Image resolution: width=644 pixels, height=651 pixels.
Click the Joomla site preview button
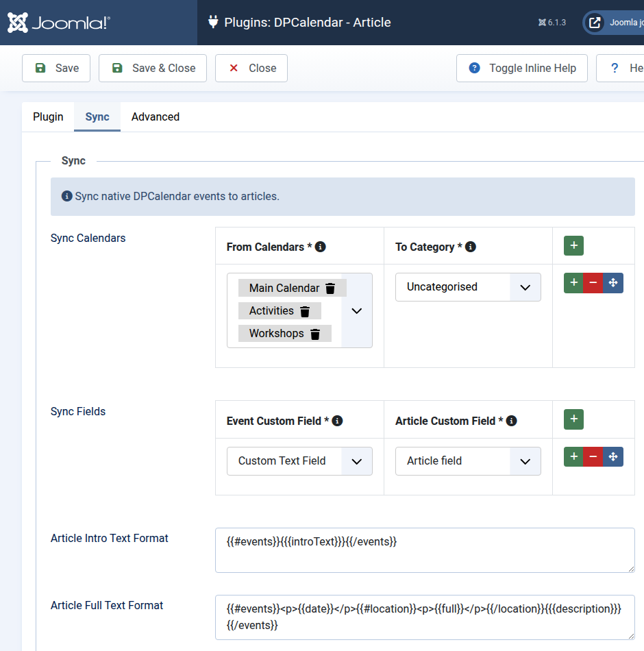tap(614, 23)
